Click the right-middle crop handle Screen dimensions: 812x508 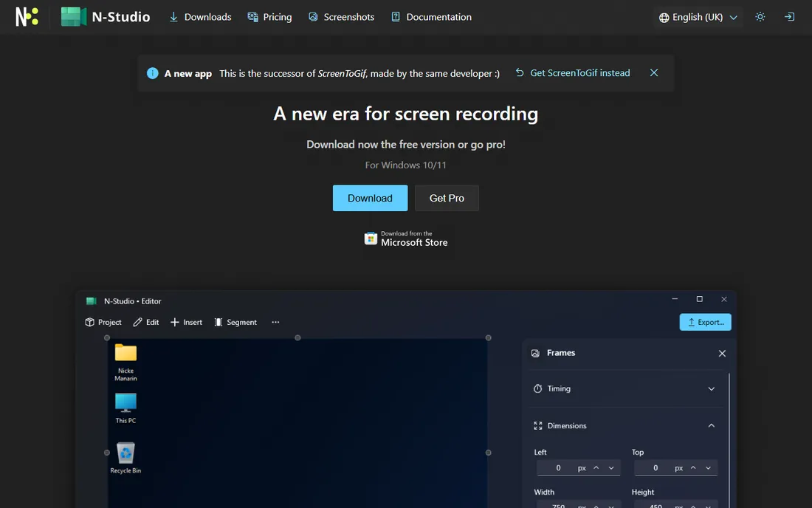[x=489, y=453]
